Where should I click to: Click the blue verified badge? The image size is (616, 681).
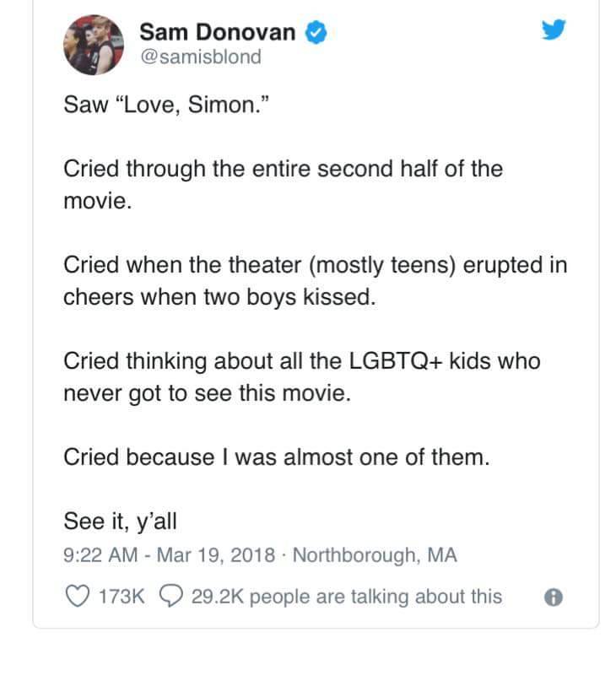[315, 33]
